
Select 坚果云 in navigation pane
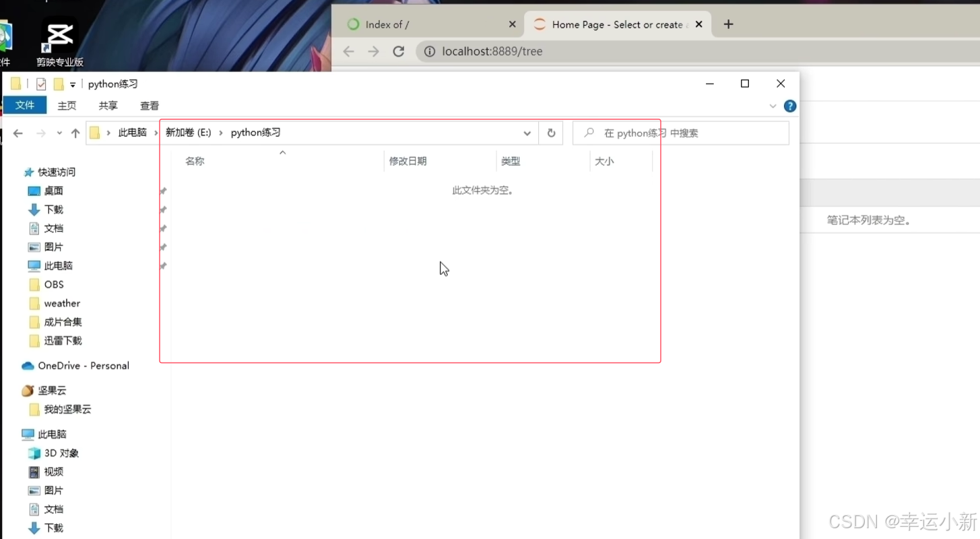click(52, 391)
